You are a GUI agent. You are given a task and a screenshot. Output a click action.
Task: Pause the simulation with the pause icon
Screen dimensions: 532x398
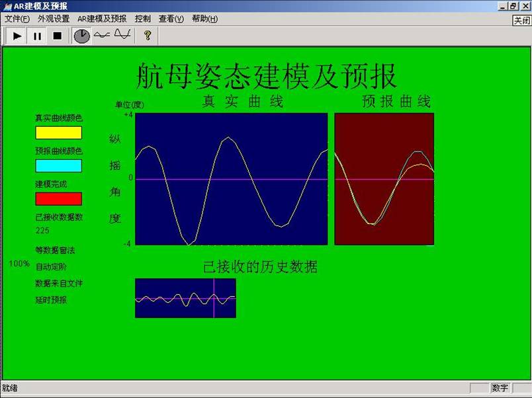(37, 36)
